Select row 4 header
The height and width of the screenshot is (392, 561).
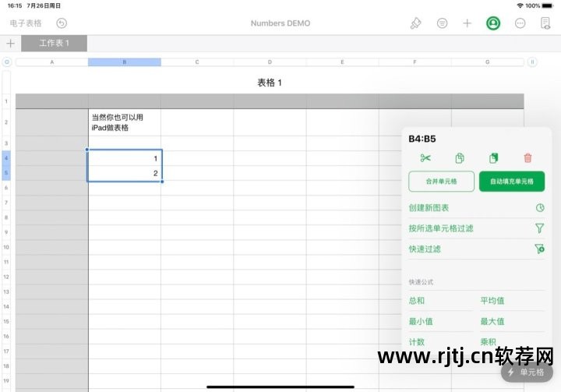(x=6, y=158)
